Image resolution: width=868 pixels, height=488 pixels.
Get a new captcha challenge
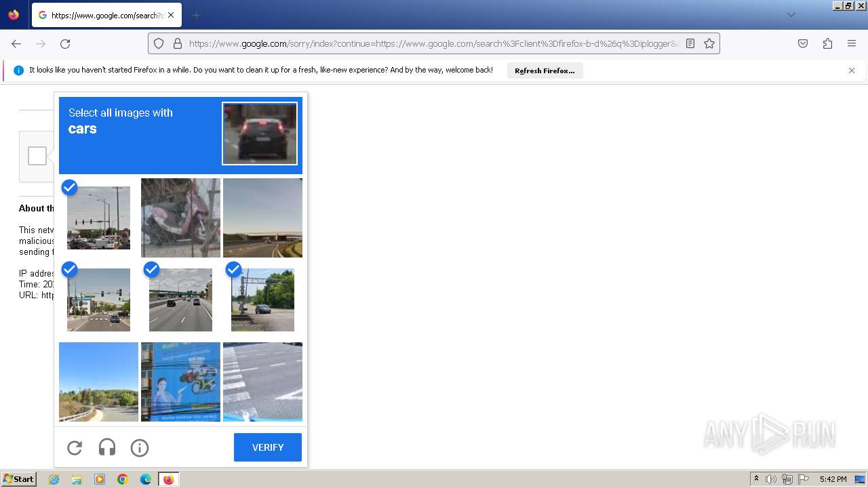(x=75, y=447)
